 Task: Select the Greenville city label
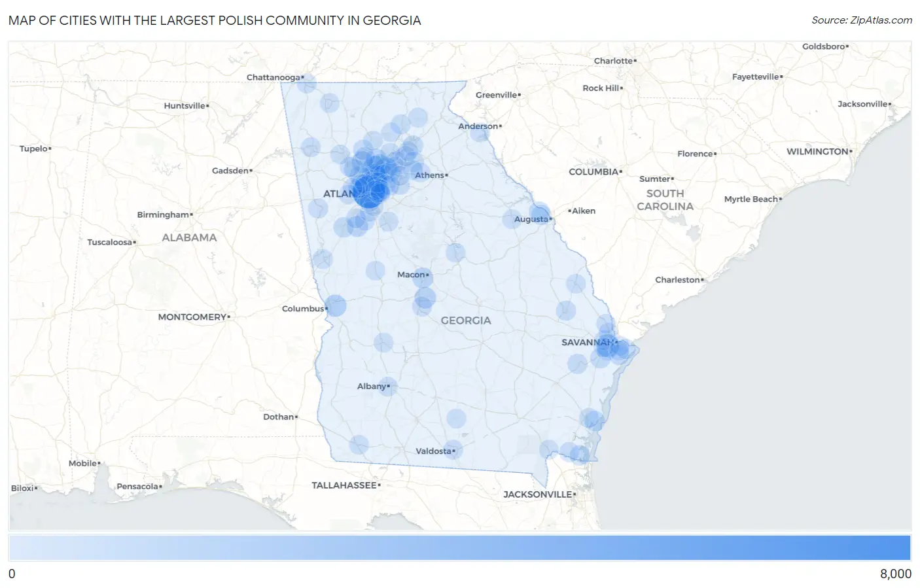coord(497,95)
